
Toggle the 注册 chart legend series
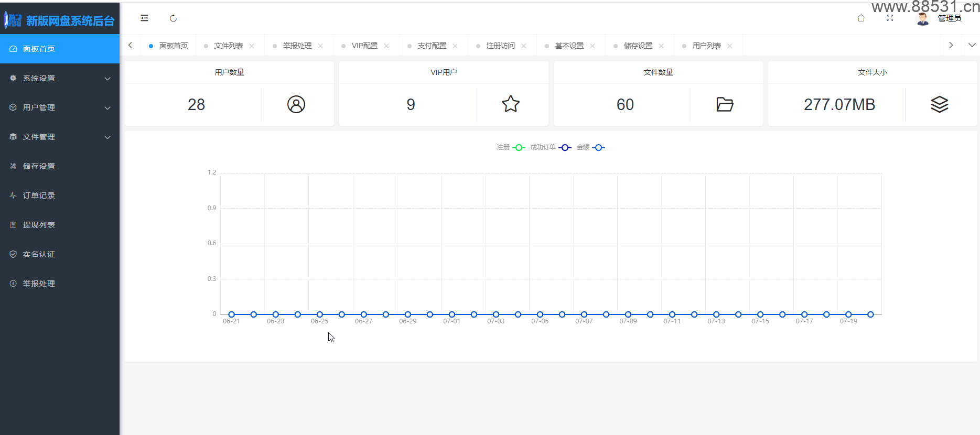pyautogui.click(x=511, y=147)
